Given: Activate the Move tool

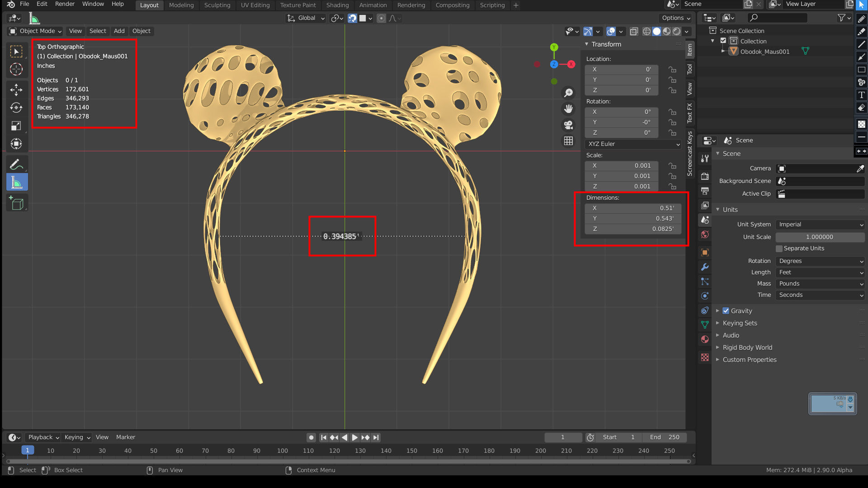Looking at the screenshot, I should (16, 89).
